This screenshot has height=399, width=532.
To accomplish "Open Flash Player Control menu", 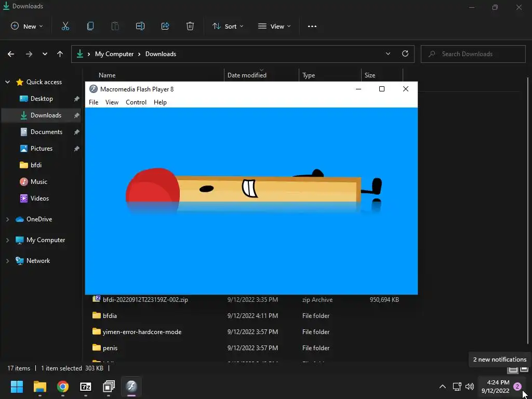I will 136,102.
